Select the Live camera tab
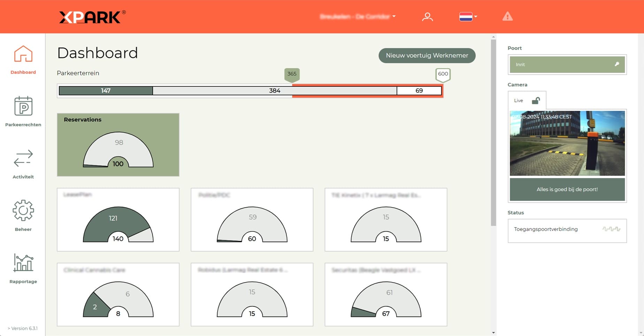Image resolution: width=644 pixels, height=336 pixels. (x=519, y=101)
